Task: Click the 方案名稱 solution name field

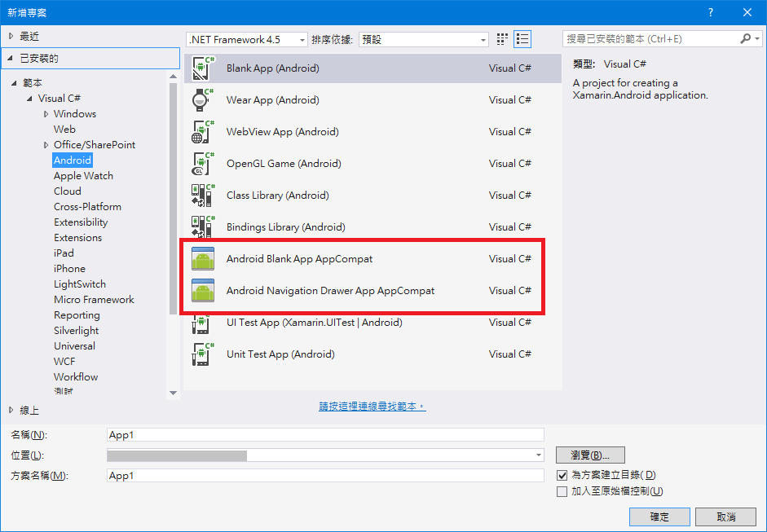Action: tap(325, 475)
